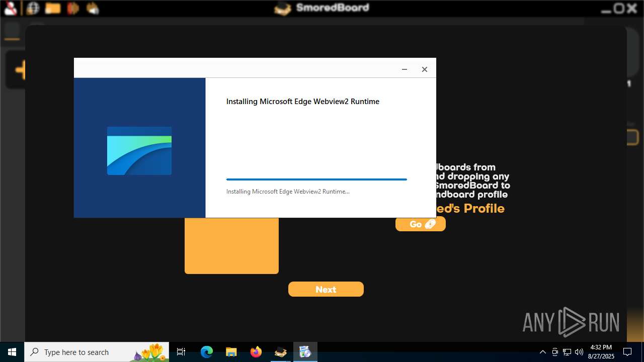Open the notification center icon
This screenshot has width=644, height=362.
[627, 352]
